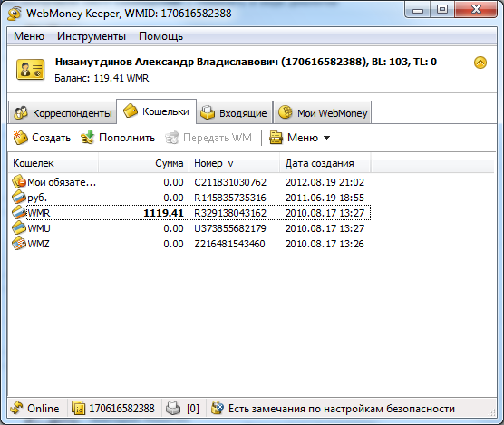Viewport: 504px width, 425px height.
Task: Select the WMZ wallet name
Action: [39, 244]
